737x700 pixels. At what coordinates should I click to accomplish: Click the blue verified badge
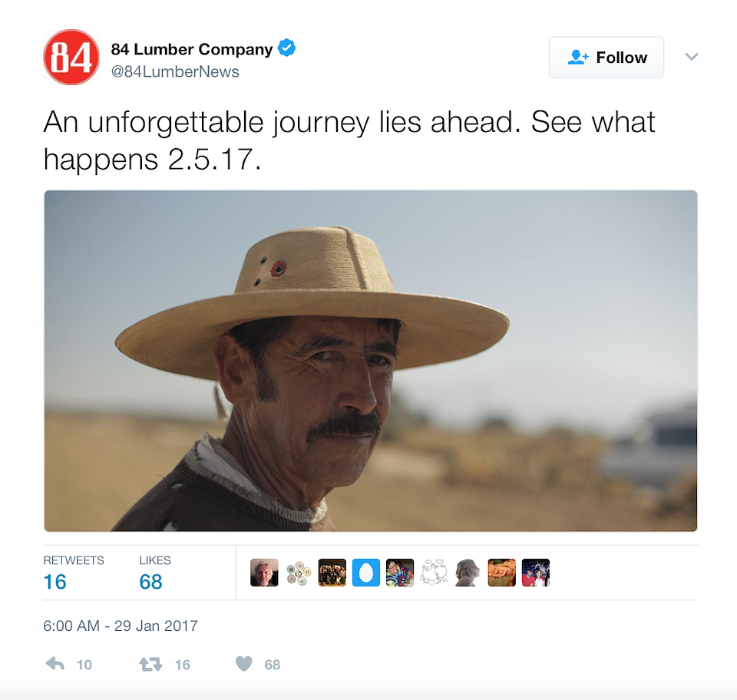[x=286, y=48]
